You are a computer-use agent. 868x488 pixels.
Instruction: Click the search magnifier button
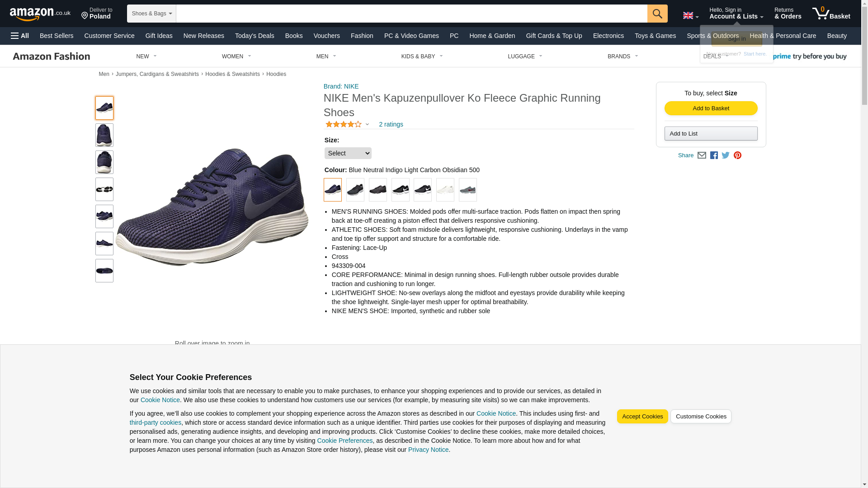click(657, 14)
